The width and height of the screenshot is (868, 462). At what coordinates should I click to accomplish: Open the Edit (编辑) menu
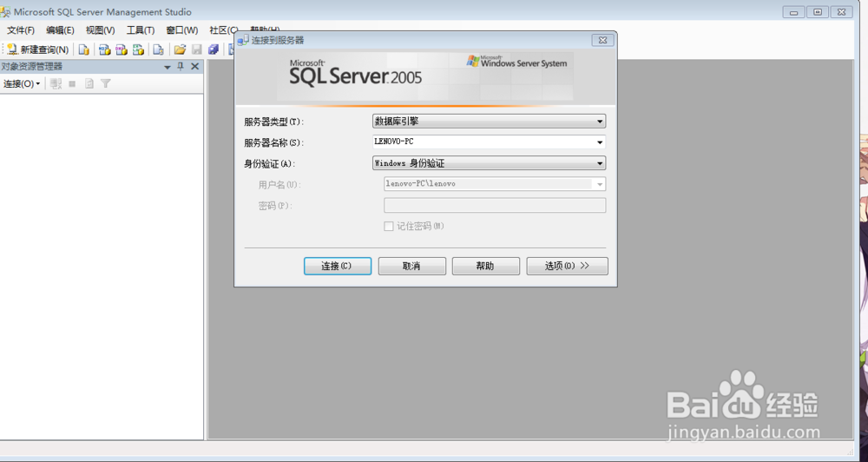(x=60, y=30)
